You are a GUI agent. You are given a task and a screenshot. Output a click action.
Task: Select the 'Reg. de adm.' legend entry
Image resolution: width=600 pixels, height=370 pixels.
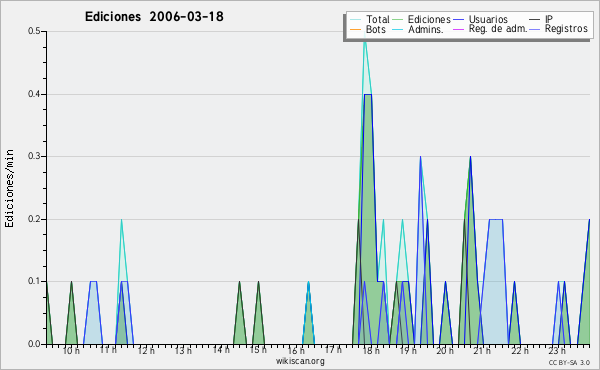[490, 29]
